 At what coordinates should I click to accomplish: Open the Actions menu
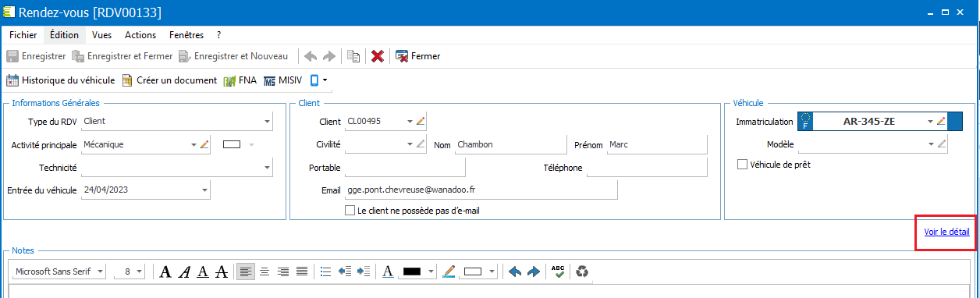click(x=140, y=35)
